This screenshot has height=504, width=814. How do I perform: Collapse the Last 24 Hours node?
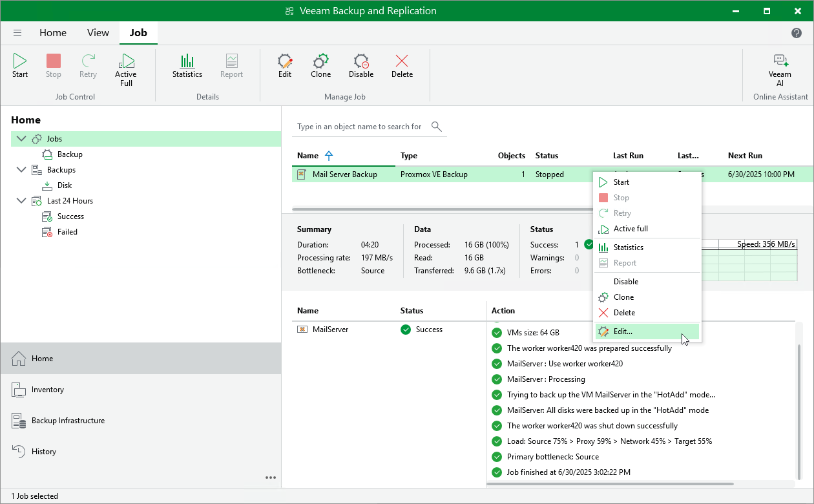[x=21, y=201]
